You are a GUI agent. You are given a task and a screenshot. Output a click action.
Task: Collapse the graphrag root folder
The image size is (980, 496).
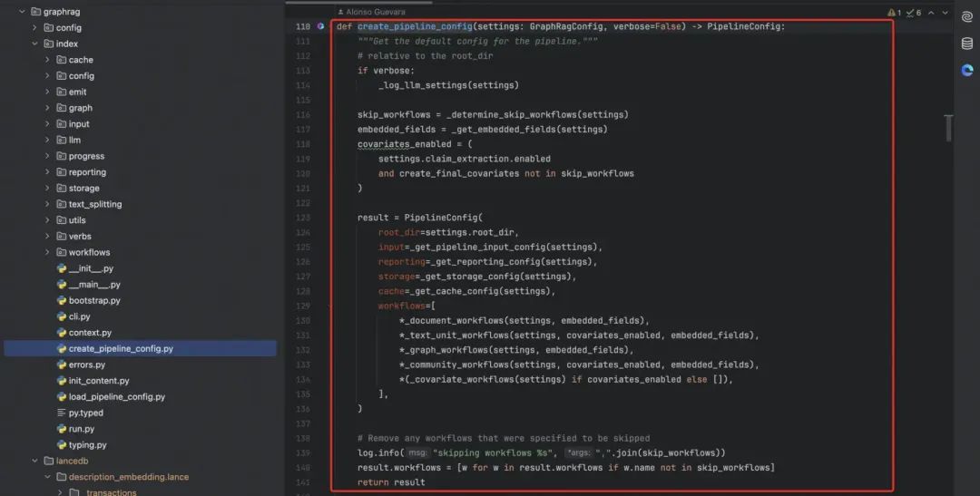click(x=22, y=12)
